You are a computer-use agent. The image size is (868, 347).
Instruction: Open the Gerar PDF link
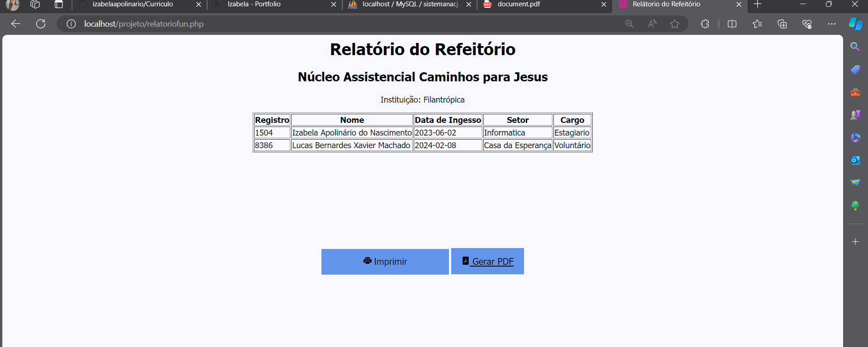click(487, 262)
